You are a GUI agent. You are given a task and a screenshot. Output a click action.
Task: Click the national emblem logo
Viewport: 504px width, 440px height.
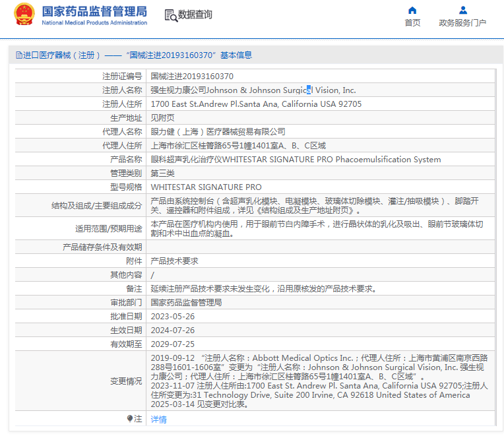point(24,14)
